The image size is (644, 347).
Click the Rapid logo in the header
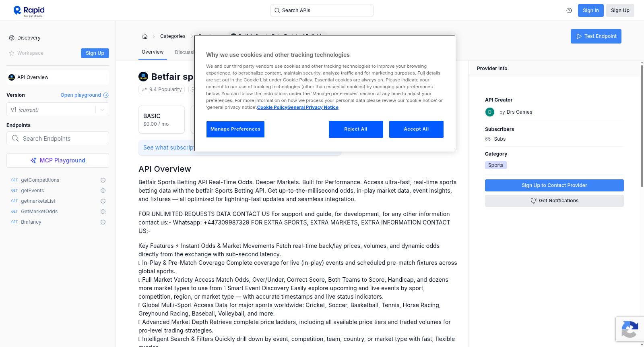[29, 11]
